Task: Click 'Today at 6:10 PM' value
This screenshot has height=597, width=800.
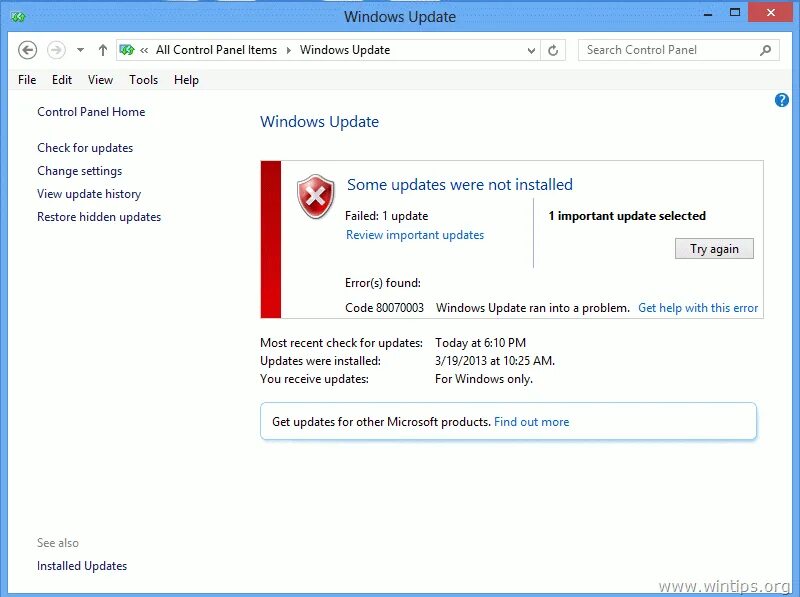Action: tap(480, 343)
